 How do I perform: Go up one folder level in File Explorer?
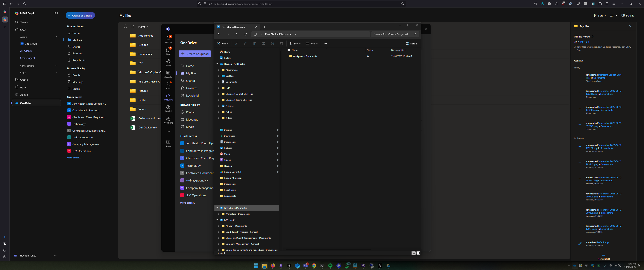coord(237,34)
